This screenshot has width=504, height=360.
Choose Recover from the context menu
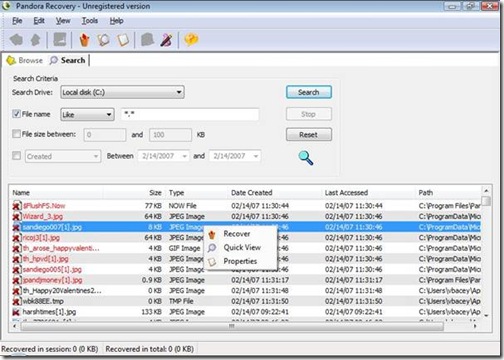coord(236,234)
